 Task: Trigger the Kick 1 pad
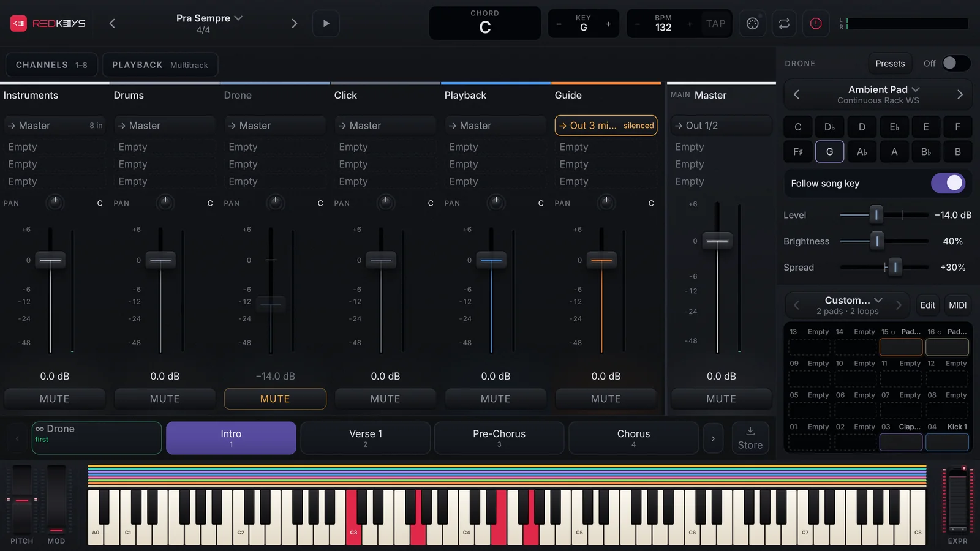(947, 442)
